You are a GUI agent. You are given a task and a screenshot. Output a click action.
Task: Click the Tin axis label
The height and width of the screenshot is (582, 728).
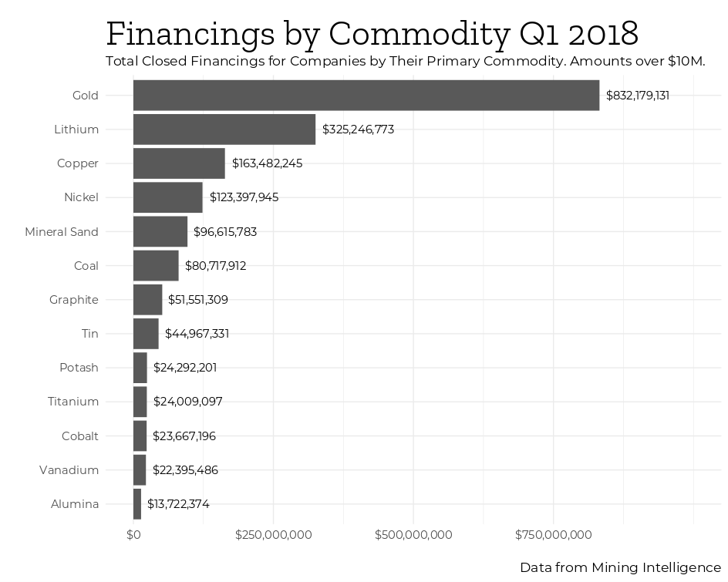click(x=89, y=334)
